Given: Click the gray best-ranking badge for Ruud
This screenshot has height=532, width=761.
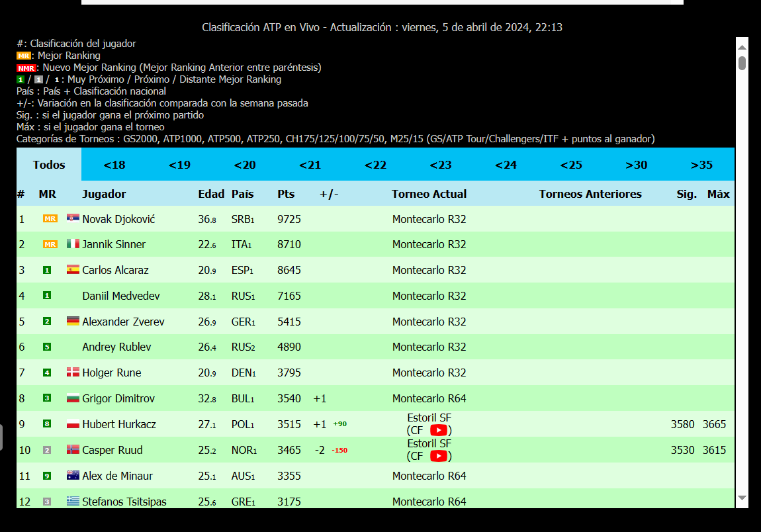Looking at the screenshot, I should tap(47, 450).
